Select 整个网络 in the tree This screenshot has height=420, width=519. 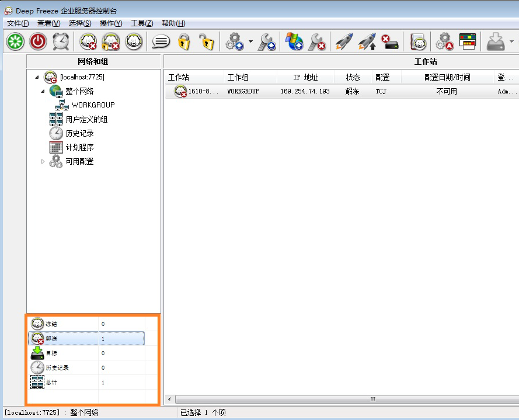pyautogui.click(x=79, y=91)
